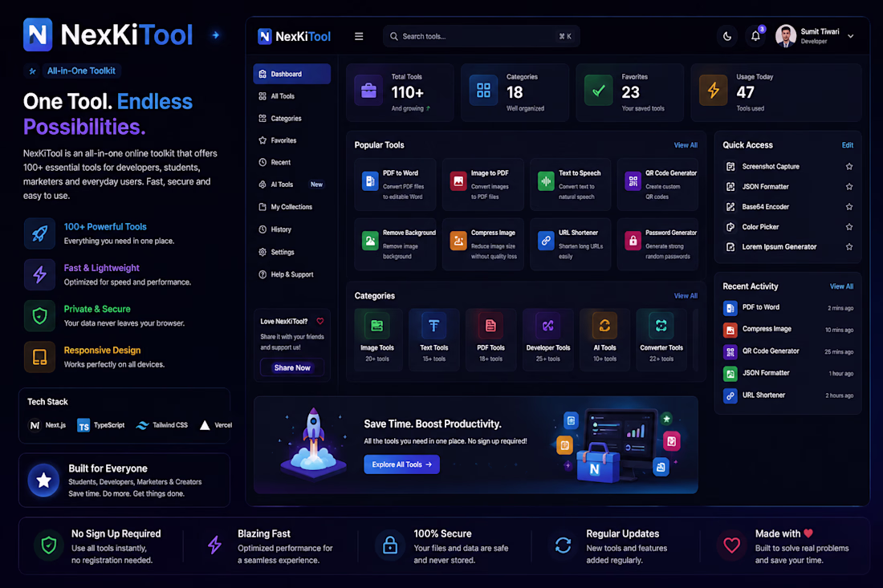Click Edit in Quick Access

click(847, 145)
